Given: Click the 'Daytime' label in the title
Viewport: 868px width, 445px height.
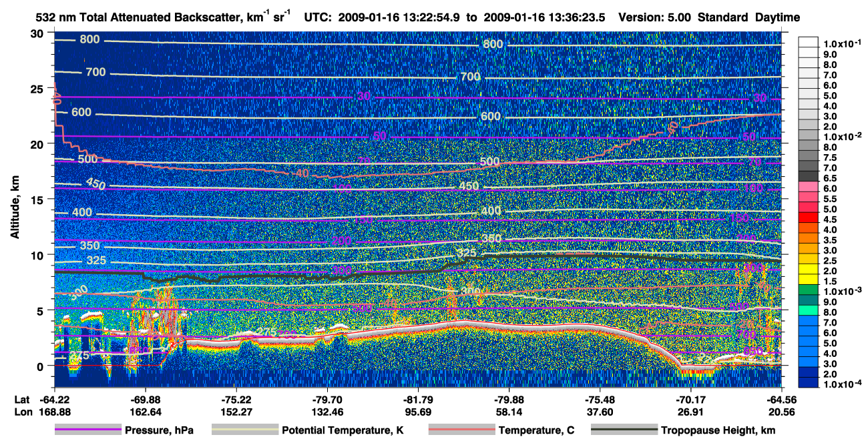Looking at the screenshot, I should (x=777, y=18).
